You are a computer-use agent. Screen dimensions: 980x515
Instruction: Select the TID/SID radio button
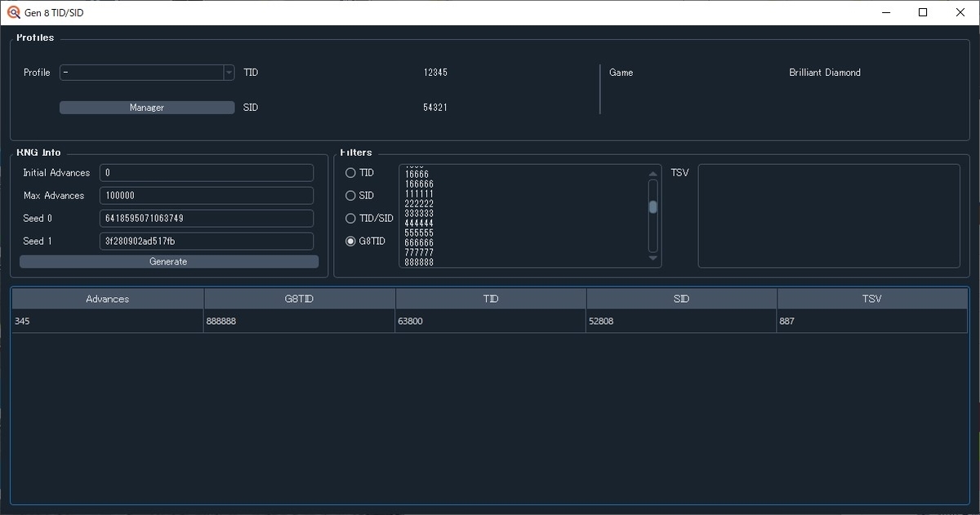tap(350, 218)
